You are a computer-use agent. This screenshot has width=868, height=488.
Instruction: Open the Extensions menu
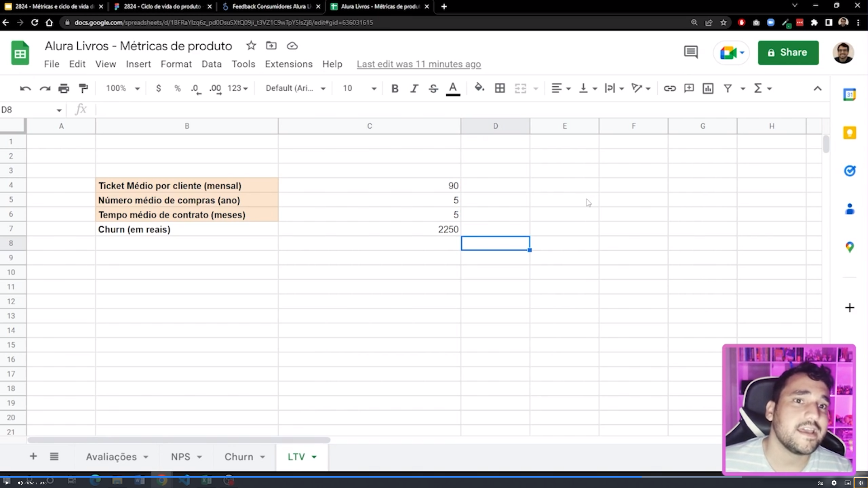pyautogui.click(x=288, y=64)
